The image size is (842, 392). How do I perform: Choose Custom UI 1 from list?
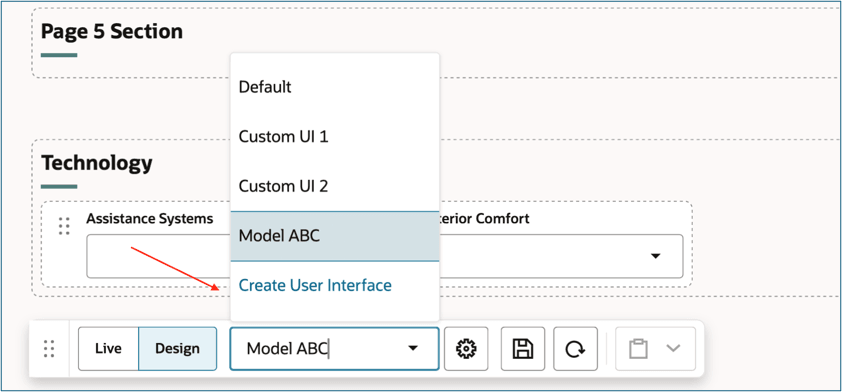(x=335, y=136)
